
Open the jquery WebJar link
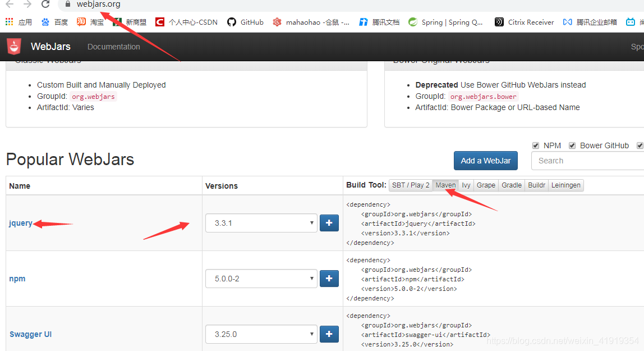coord(21,223)
